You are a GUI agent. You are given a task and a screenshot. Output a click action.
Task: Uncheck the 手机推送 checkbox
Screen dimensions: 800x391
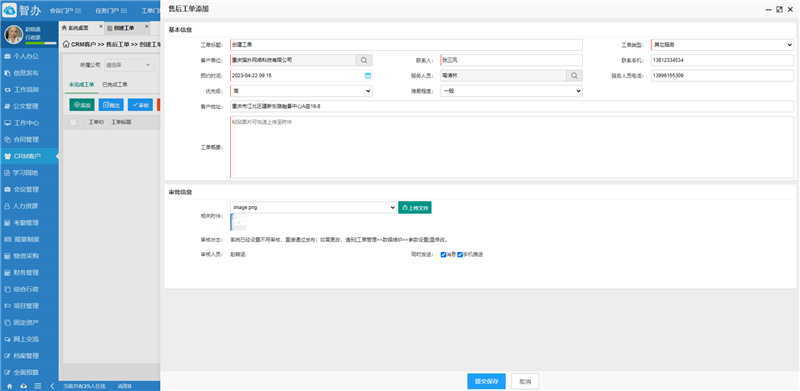pyautogui.click(x=460, y=254)
